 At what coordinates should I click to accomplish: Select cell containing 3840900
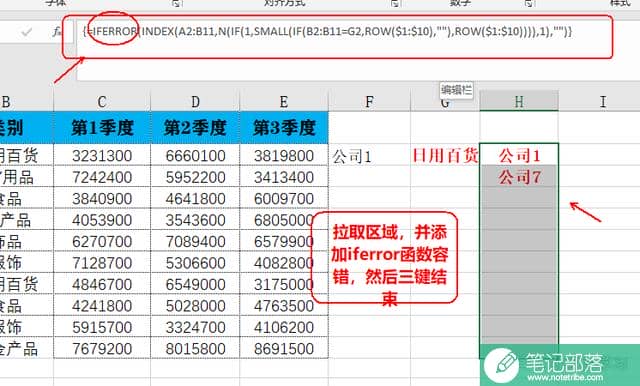[102, 199]
